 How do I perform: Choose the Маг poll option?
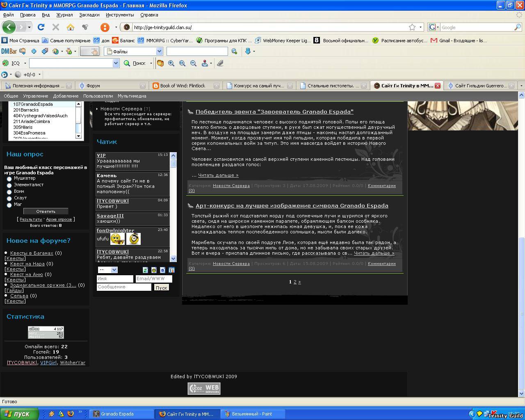[9, 205]
